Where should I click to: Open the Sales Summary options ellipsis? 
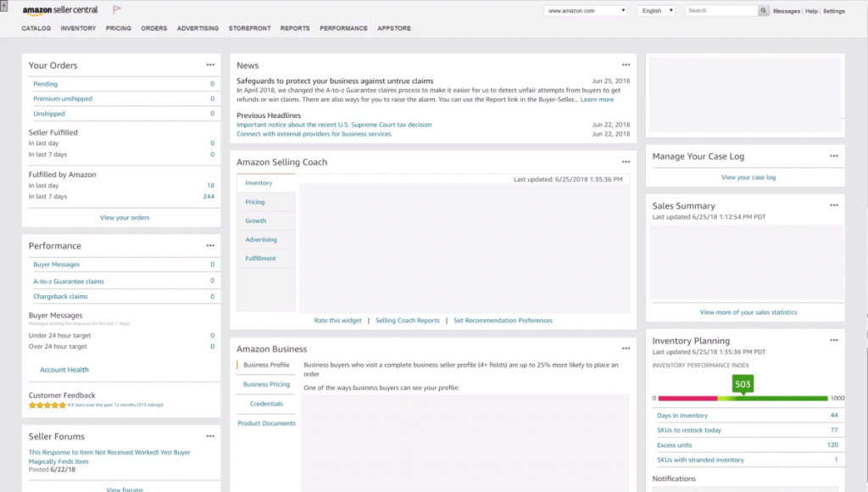click(x=834, y=204)
